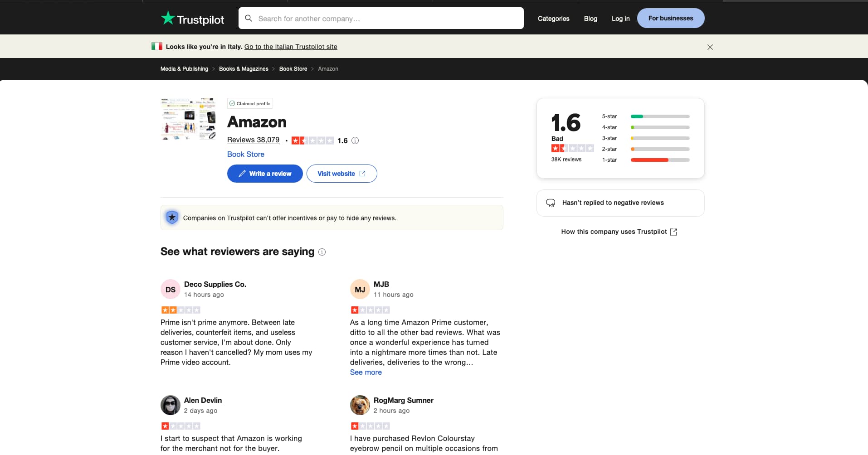Focus the 'Search for another company' field
Screen dimensions: 868x455
pyautogui.click(x=381, y=18)
